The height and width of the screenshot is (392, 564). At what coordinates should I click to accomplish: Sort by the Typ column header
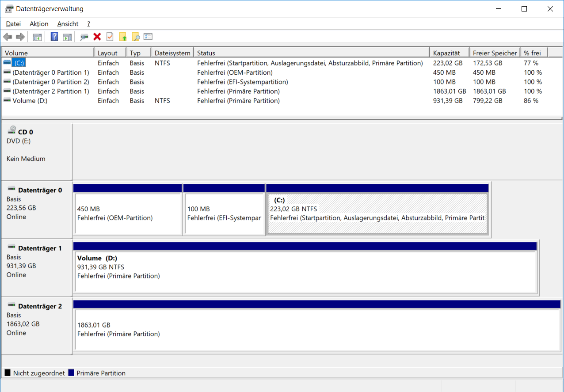tap(139, 53)
